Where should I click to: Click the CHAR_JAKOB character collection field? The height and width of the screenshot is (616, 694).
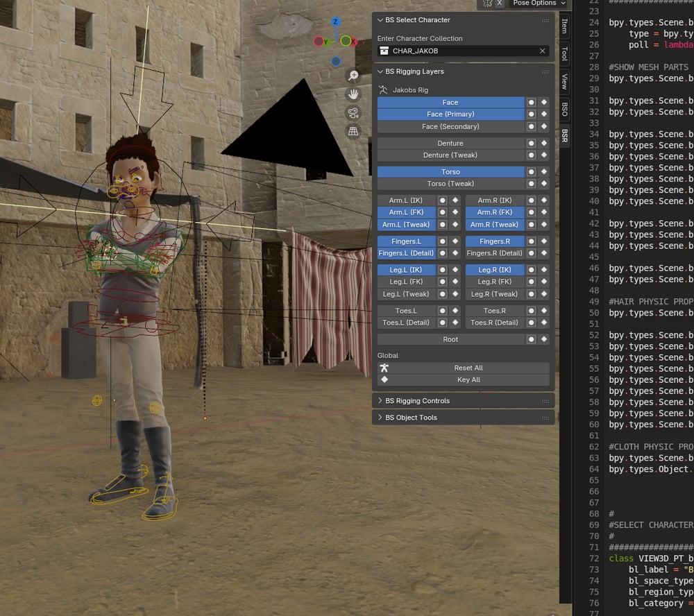coord(464,51)
